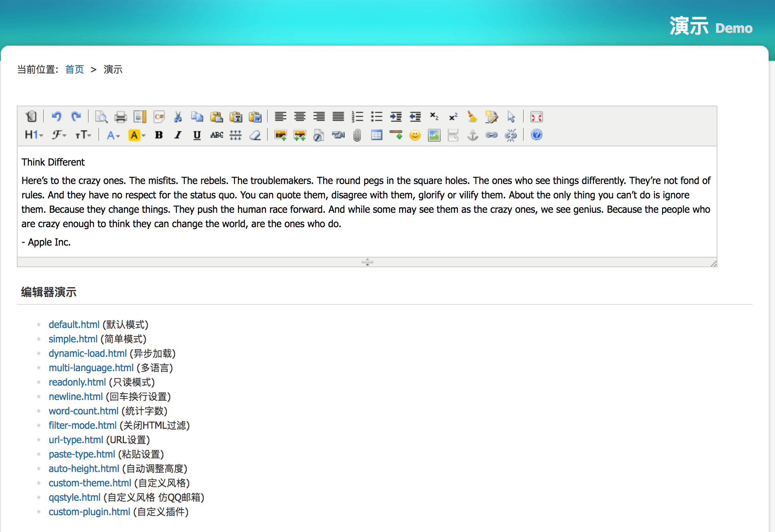
Task: Go to 首页 breadcrumb link
Action: pos(74,70)
